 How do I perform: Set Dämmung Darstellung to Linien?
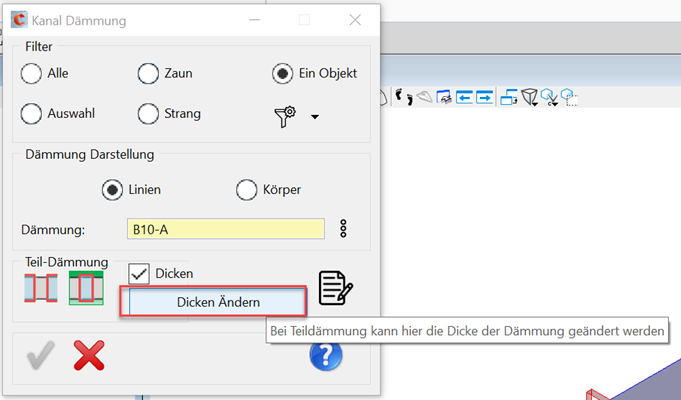112,190
